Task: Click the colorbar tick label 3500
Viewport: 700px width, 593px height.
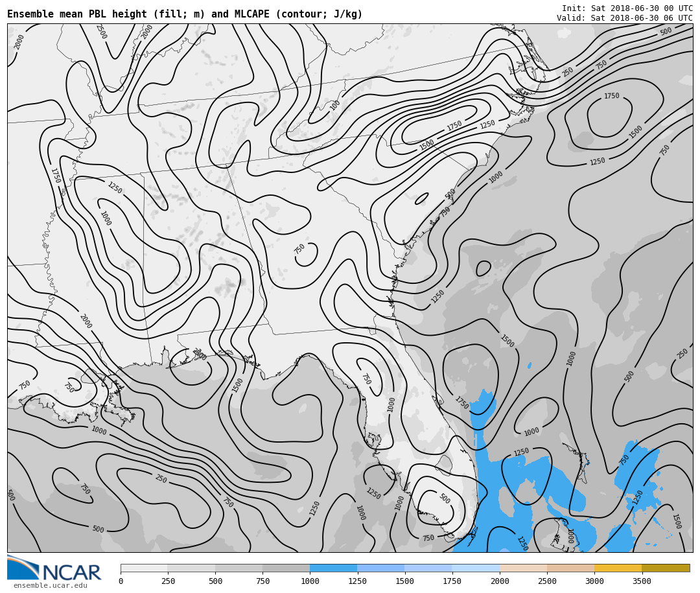Action: tap(642, 581)
